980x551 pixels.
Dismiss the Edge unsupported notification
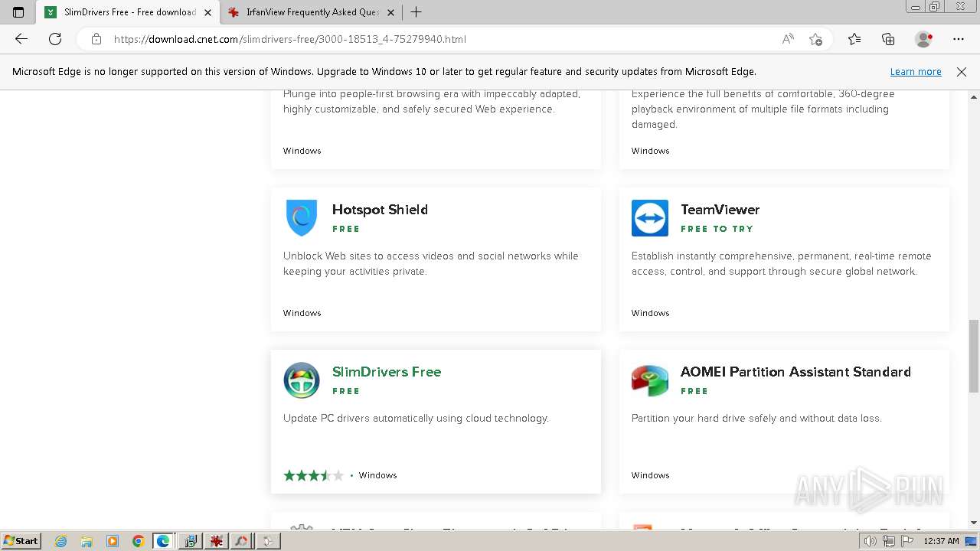click(962, 71)
